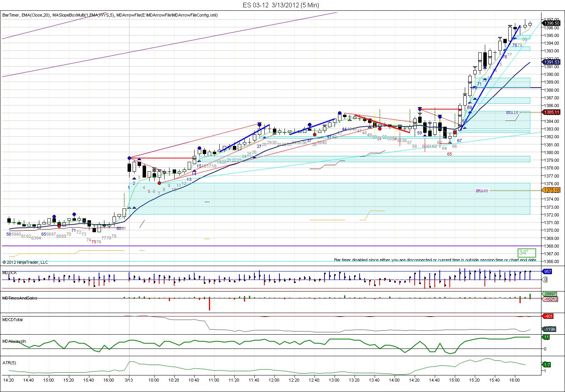Click the 11:40 time axis label

[254, 380]
